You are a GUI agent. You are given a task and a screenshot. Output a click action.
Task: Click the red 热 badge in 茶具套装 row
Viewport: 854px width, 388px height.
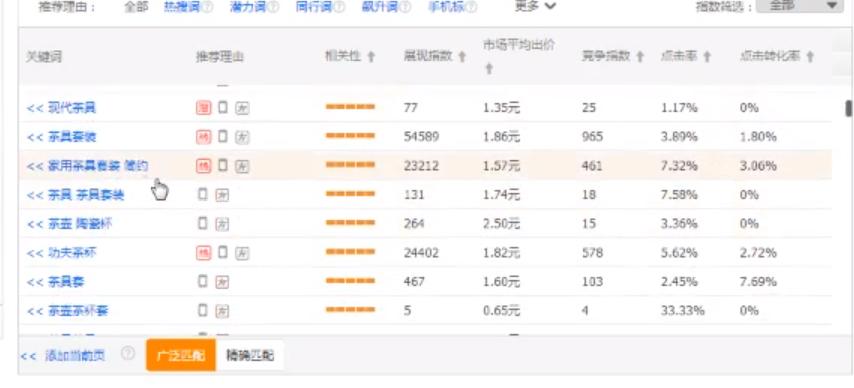pos(204,137)
